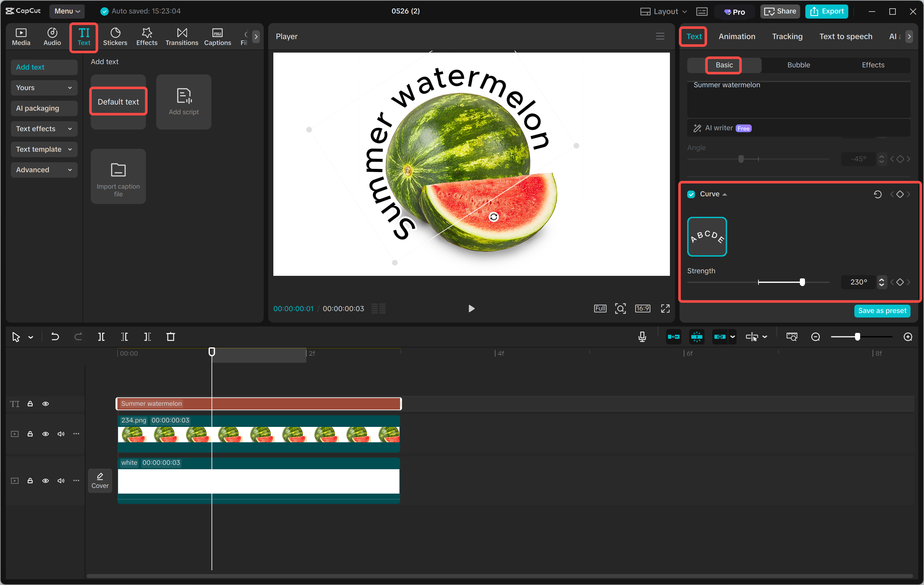Expand the Text effects section

pos(44,129)
